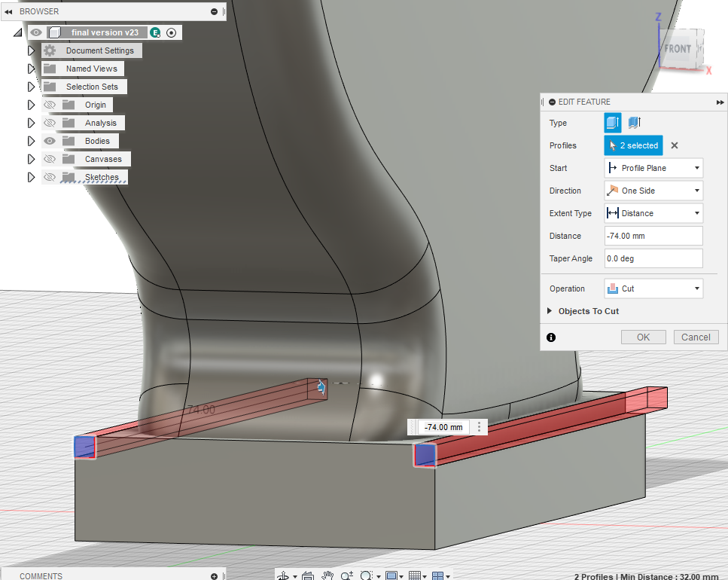728x580 pixels.
Task: Open the Grid and Snaps icon
Action: [x=415, y=575]
